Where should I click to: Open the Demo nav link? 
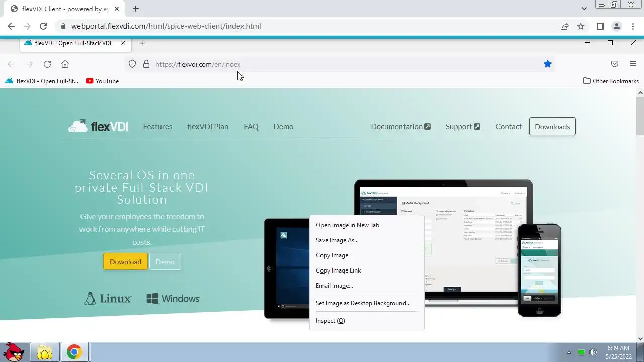[283, 127]
